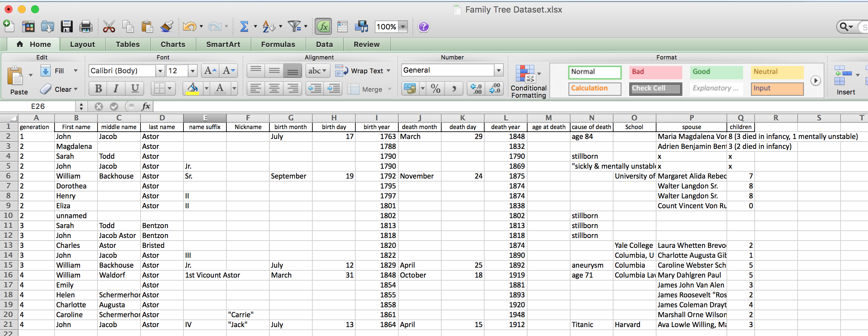This screenshot has width=868, height=336.
Task: Apply percent style to the cell
Action: click(435, 89)
